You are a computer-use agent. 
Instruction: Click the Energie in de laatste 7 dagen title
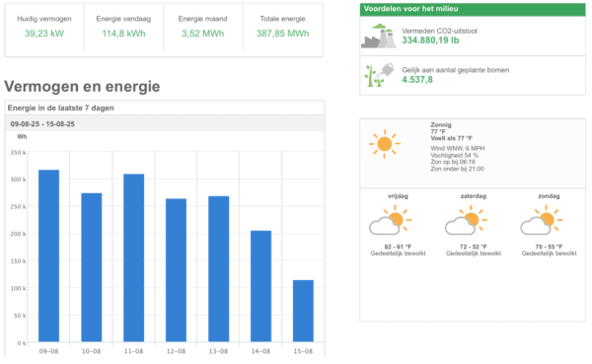[61, 108]
